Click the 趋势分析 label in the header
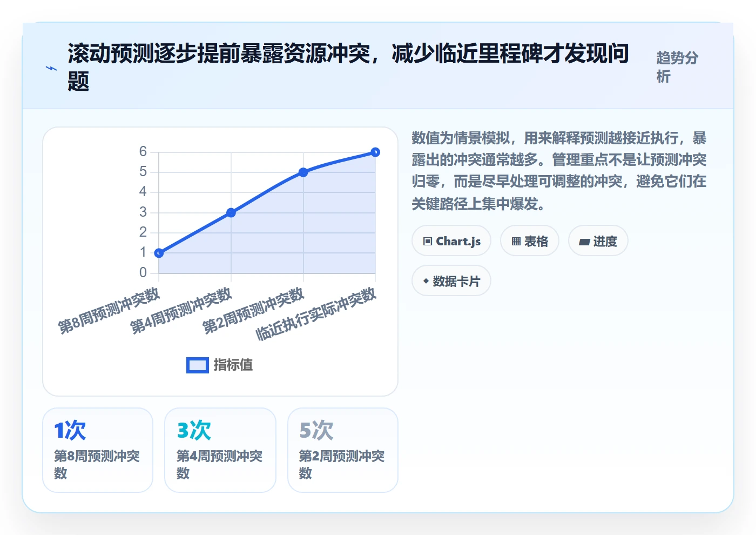This screenshot has width=756, height=535. tap(677, 67)
